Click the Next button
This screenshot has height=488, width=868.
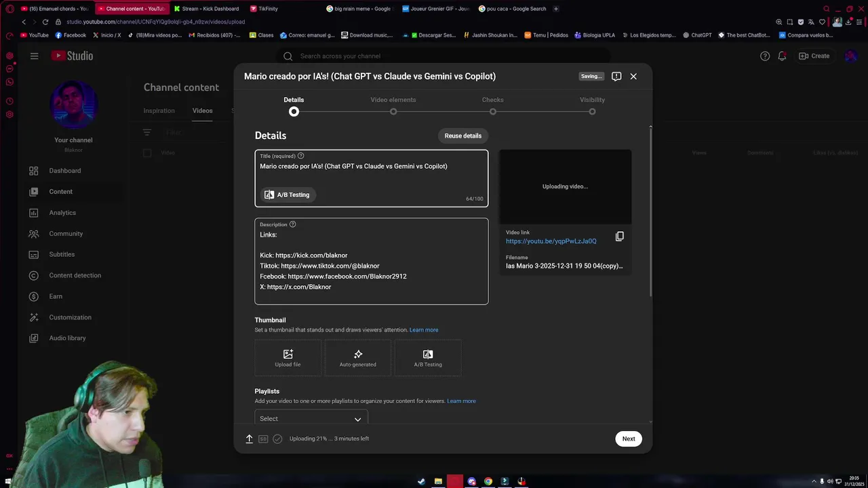point(629,439)
